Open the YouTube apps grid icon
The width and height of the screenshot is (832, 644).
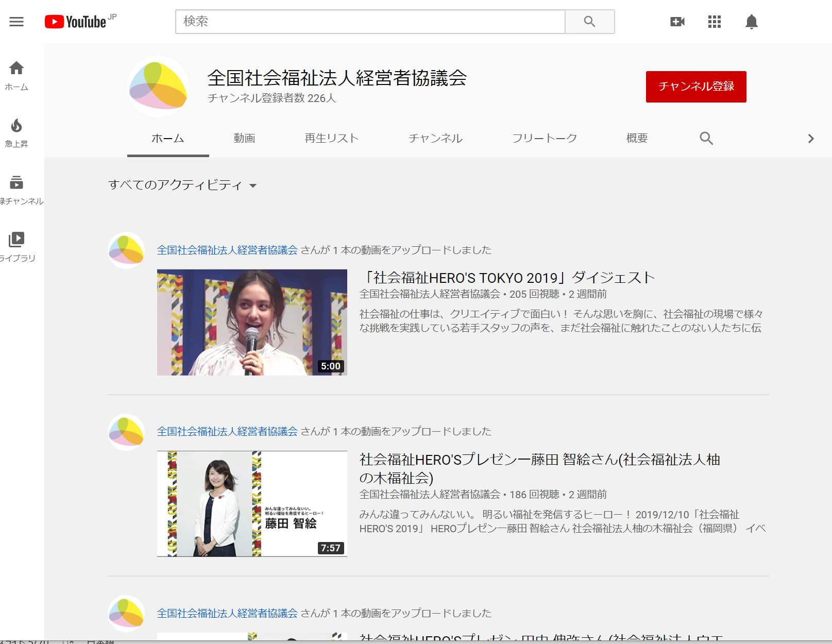(715, 22)
